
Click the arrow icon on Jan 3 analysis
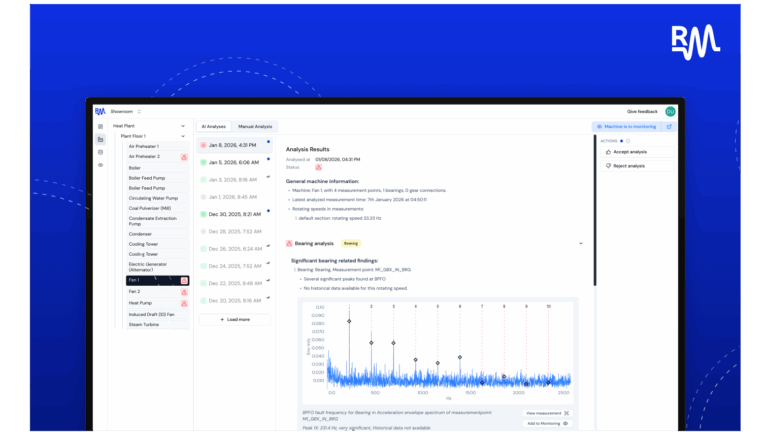click(x=268, y=177)
